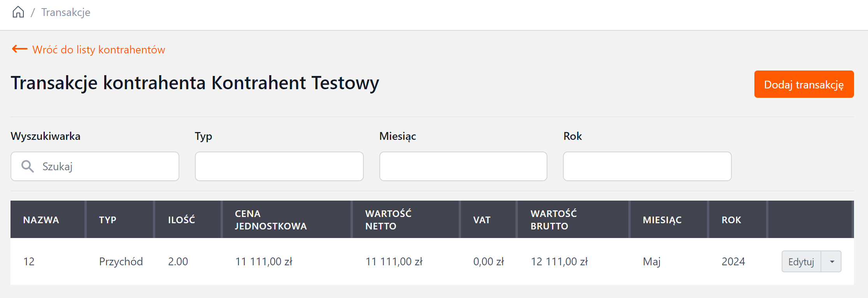Open the Typ filter dropdown
The width and height of the screenshot is (868, 298).
[279, 166]
